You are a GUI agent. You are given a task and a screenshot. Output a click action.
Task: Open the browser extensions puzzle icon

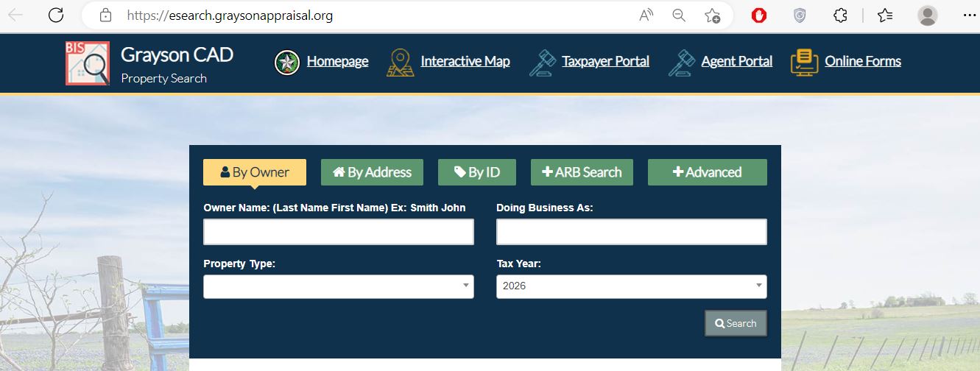(840, 15)
